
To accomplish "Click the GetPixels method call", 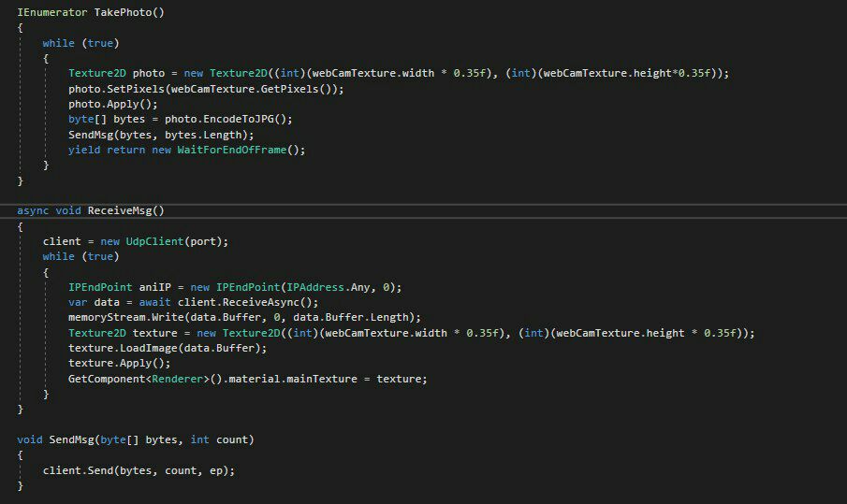I will tap(289, 89).
